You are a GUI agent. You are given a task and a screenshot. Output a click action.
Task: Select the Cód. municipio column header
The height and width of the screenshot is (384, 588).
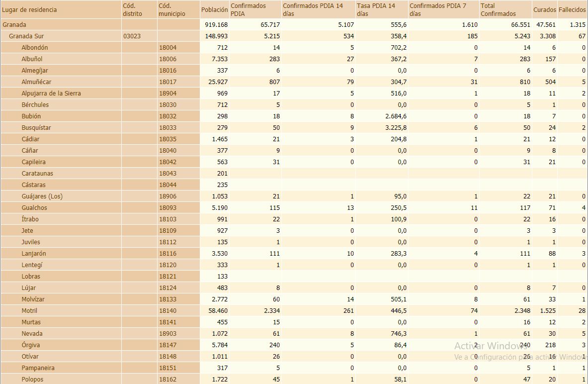178,10
